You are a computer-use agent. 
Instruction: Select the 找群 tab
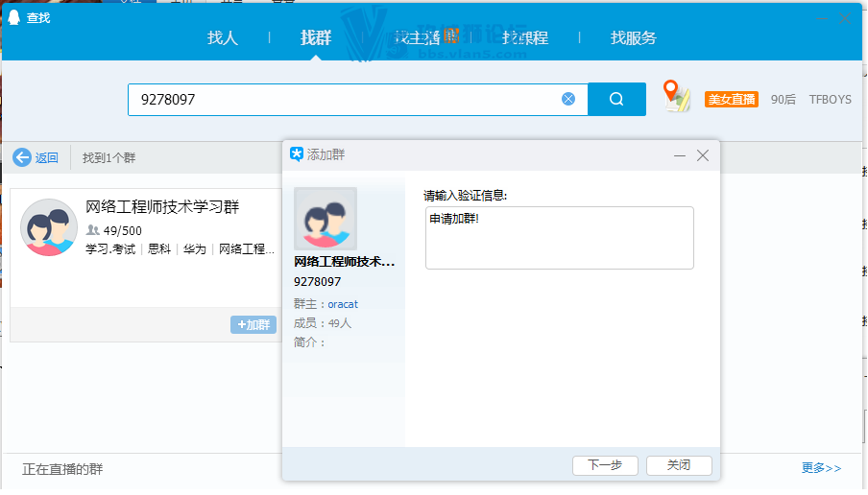(x=316, y=38)
